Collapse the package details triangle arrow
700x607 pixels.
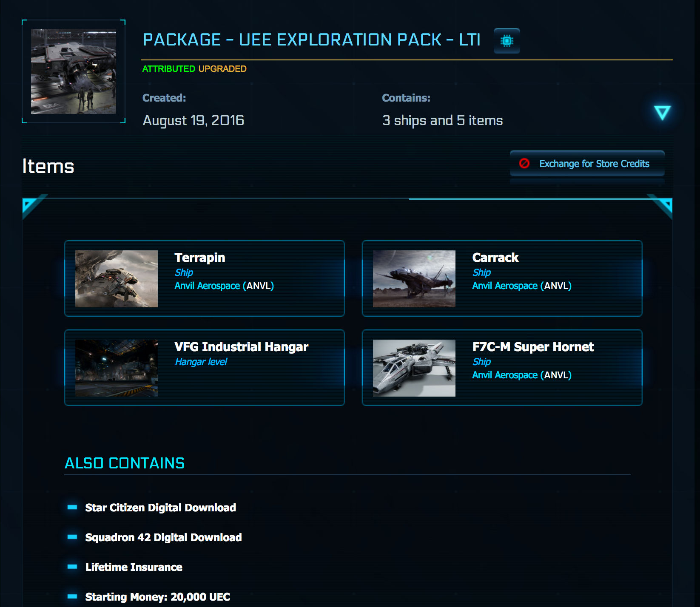[x=662, y=113]
